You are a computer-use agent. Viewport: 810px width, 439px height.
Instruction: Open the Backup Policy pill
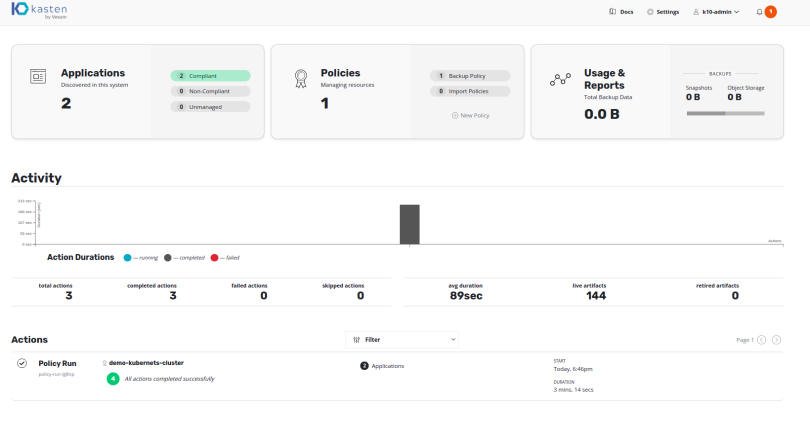pyautogui.click(x=470, y=76)
